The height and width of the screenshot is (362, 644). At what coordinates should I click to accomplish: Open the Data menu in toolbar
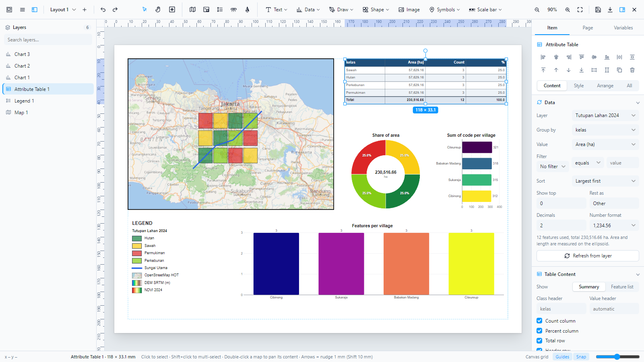click(x=308, y=10)
